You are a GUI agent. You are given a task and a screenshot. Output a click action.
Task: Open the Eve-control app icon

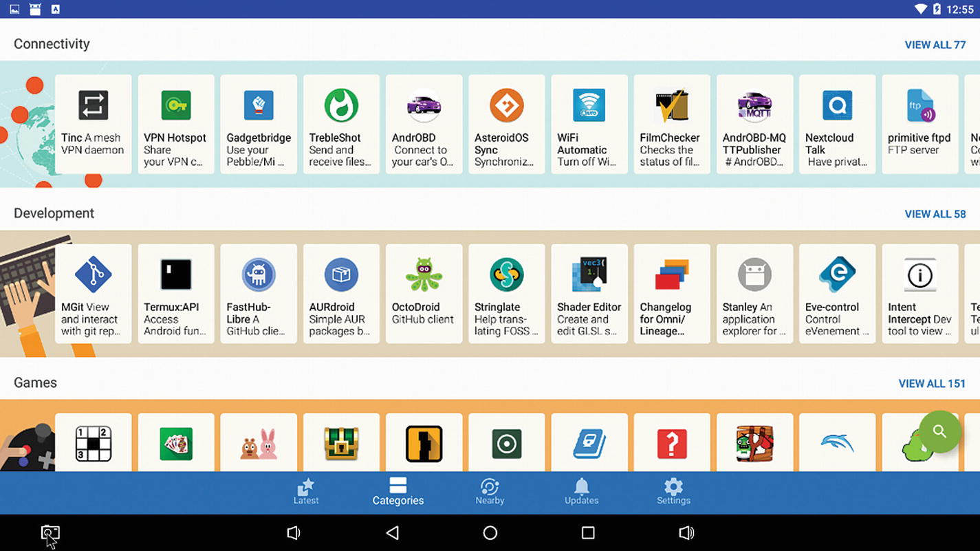[x=837, y=274]
